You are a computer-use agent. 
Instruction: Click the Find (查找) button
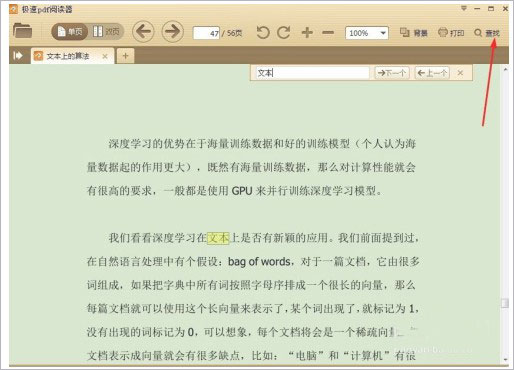point(487,33)
